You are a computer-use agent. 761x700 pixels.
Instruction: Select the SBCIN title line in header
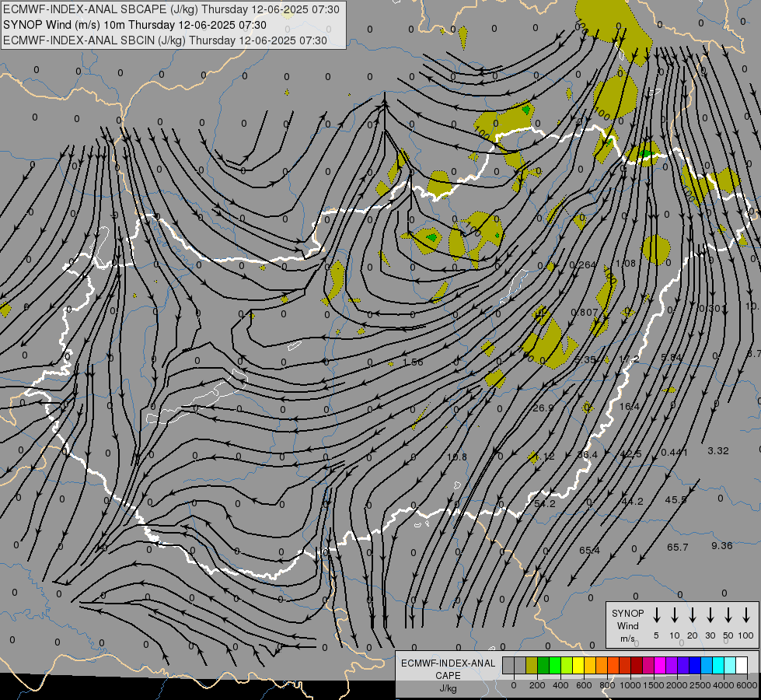point(165,40)
